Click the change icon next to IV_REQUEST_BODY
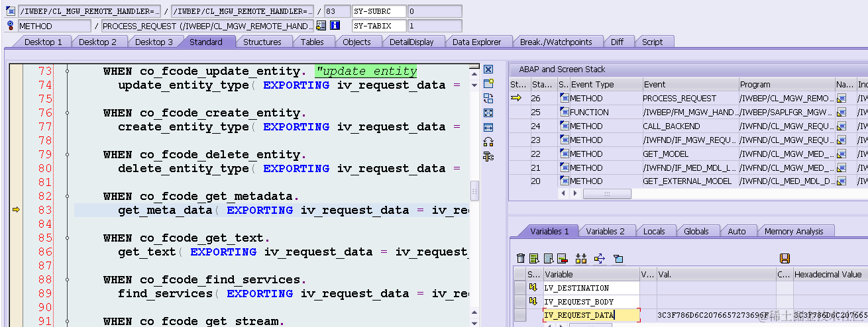The image size is (868, 327). [533, 302]
